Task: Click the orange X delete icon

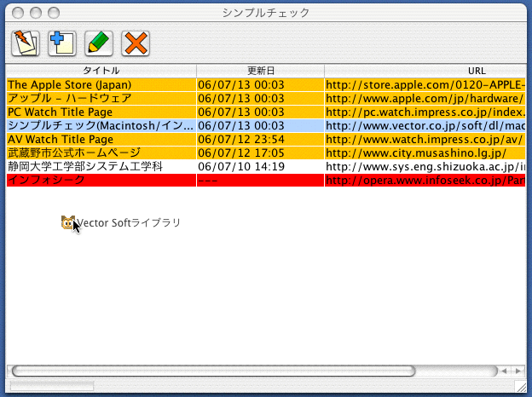Action: pyautogui.click(x=136, y=43)
